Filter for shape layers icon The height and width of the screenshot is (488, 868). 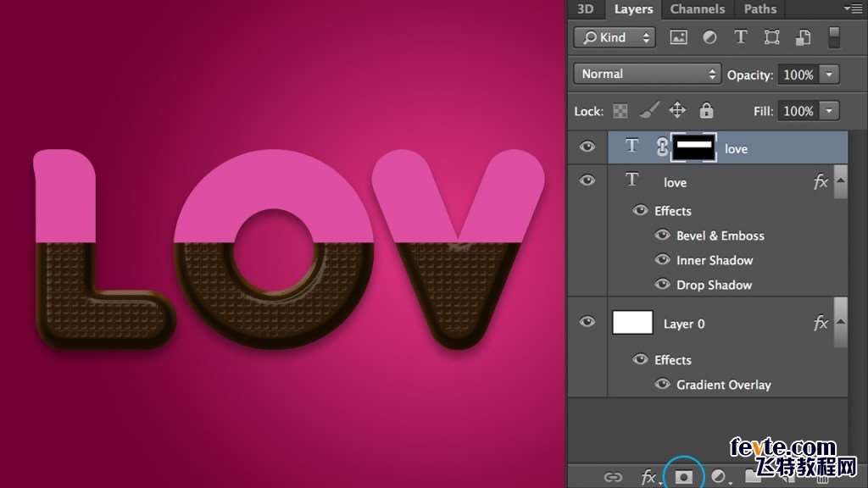pyautogui.click(x=771, y=37)
